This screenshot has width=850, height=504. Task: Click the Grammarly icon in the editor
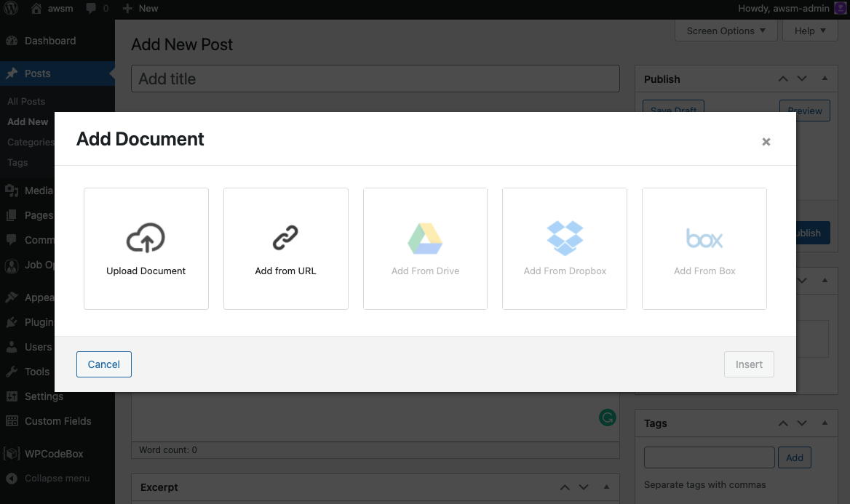pos(607,417)
